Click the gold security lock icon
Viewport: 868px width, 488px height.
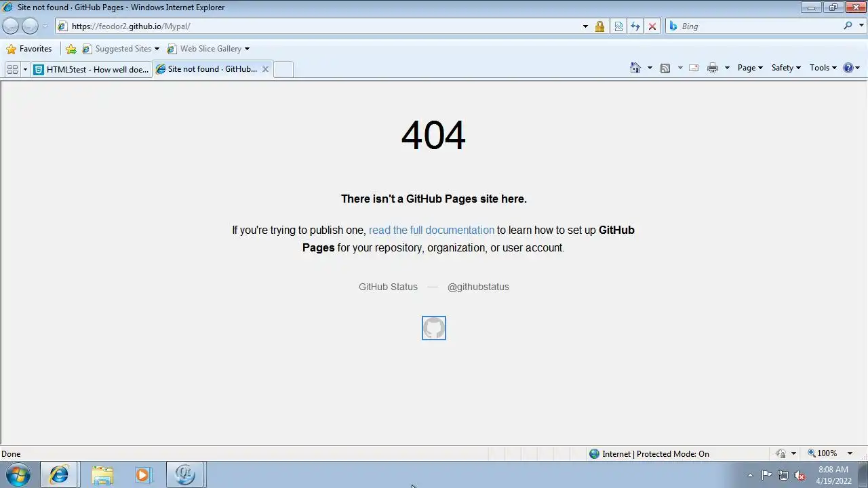tap(599, 26)
